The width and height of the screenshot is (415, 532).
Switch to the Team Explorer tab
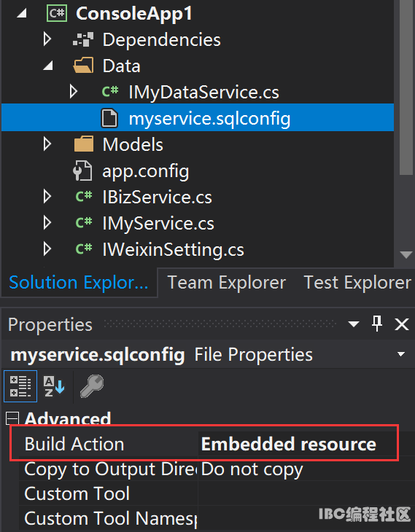227,282
